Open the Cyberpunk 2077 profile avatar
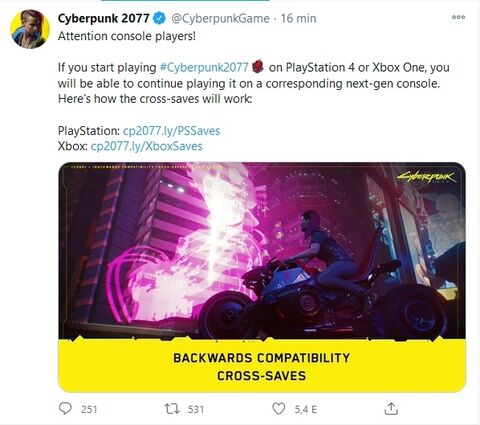This screenshot has width=480, height=425. click(30, 29)
